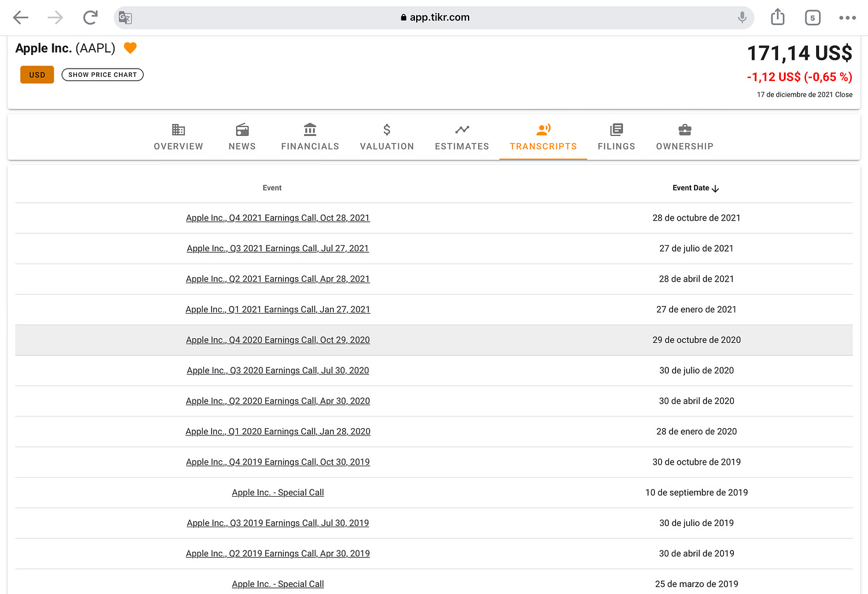
Task: Click the red -1,12 US$ (-0,65 %) change
Action: point(799,77)
